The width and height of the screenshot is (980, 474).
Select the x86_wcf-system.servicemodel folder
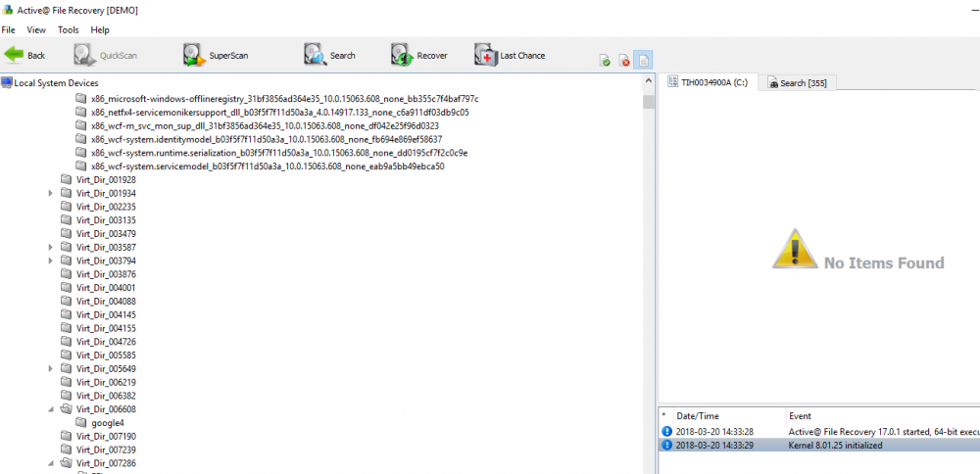tap(268, 166)
